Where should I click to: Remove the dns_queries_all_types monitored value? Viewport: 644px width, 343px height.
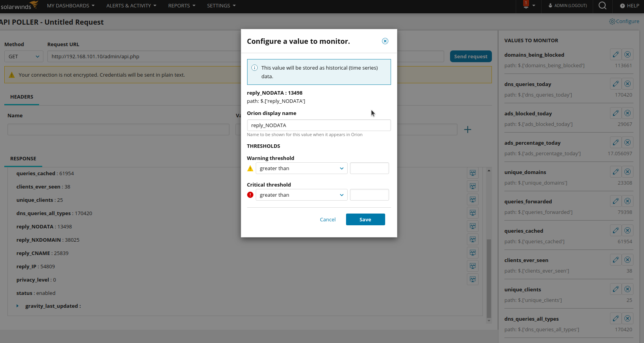click(628, 318)
